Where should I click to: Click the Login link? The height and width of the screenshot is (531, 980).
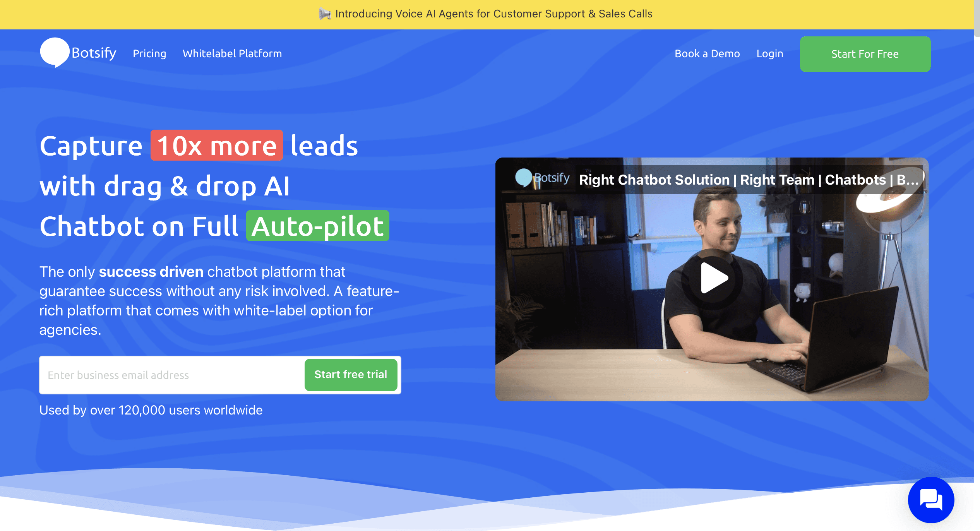[770, 54]
